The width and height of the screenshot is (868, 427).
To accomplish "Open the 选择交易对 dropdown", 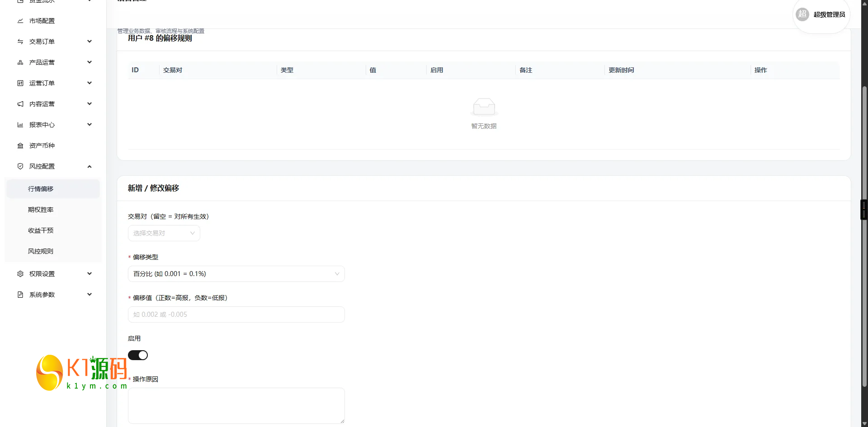I will tap(164, 233).
